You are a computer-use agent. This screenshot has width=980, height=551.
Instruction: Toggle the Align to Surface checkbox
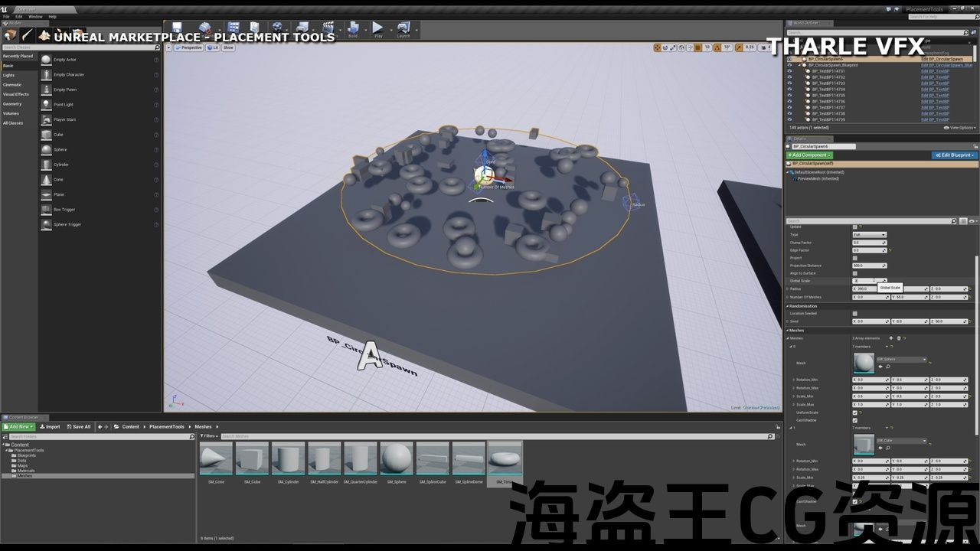coord(855,273)
